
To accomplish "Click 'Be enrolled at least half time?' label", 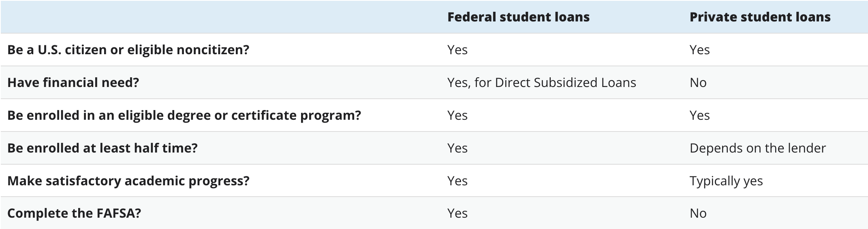I will (x=102, y=148).
